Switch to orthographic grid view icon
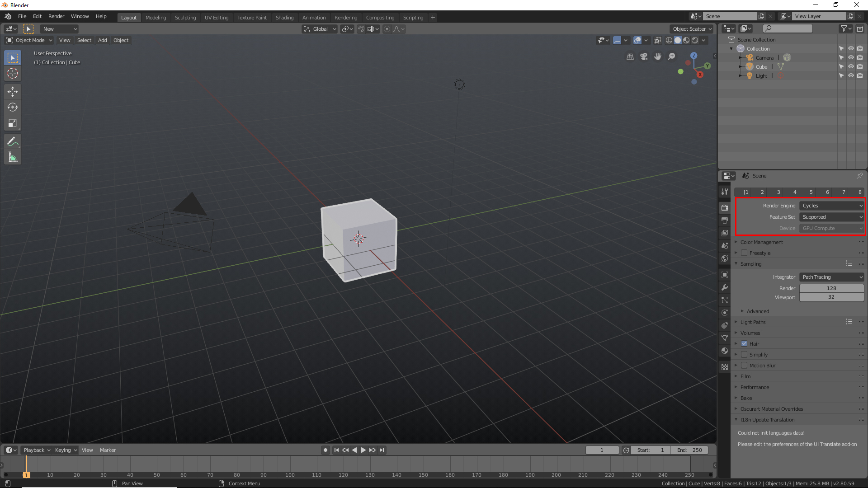 [630, 56]
